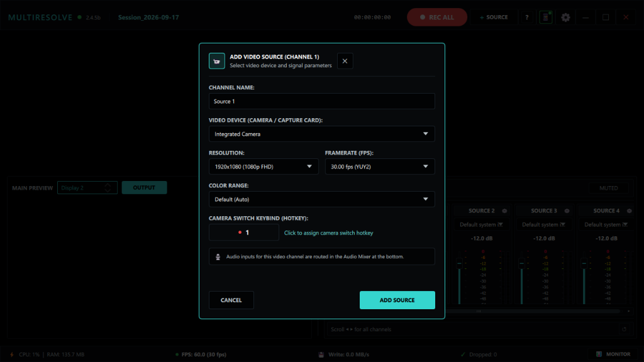Click the SOURCE 3 channel header label
This screenshot has height=362, width=644.
(x=544, y=211)
